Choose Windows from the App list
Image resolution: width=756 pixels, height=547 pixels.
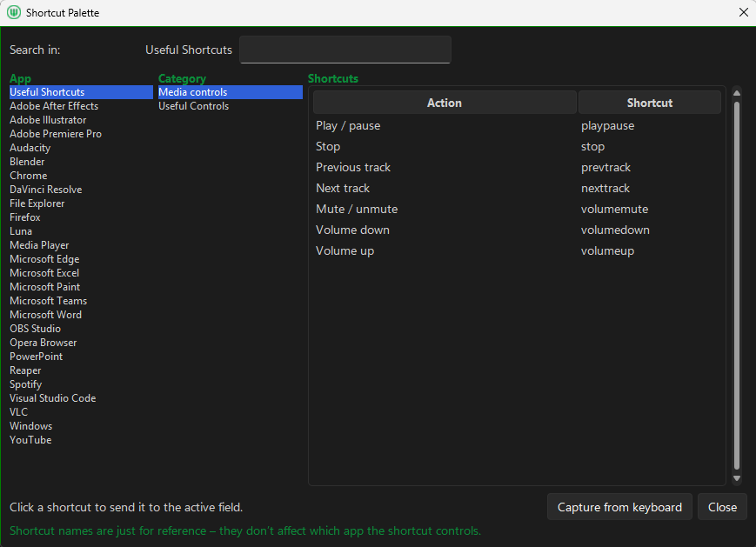(x=30, y=428)
